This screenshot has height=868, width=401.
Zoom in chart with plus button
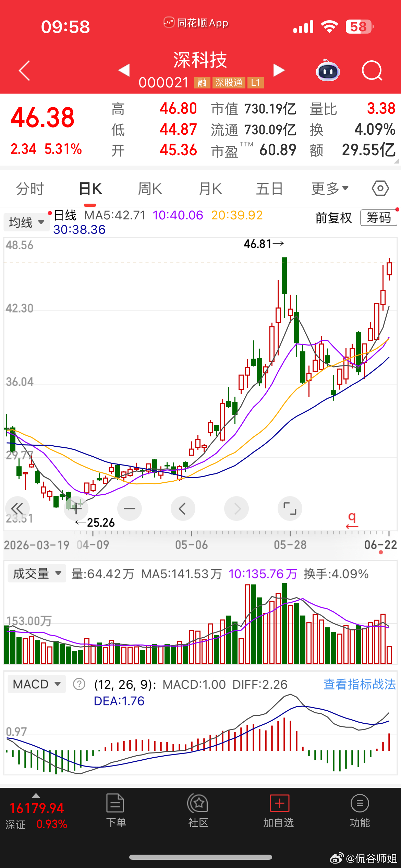[76, 508]
